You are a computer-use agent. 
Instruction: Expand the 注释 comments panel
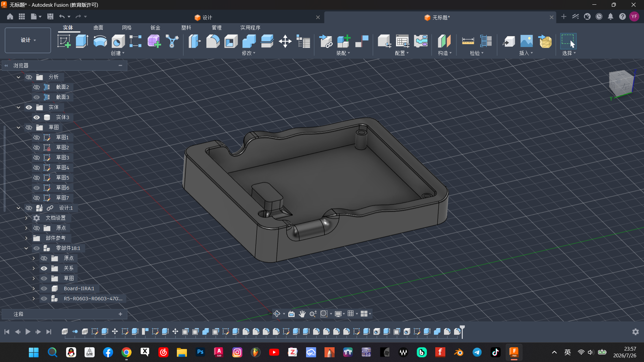coord(120,314)
